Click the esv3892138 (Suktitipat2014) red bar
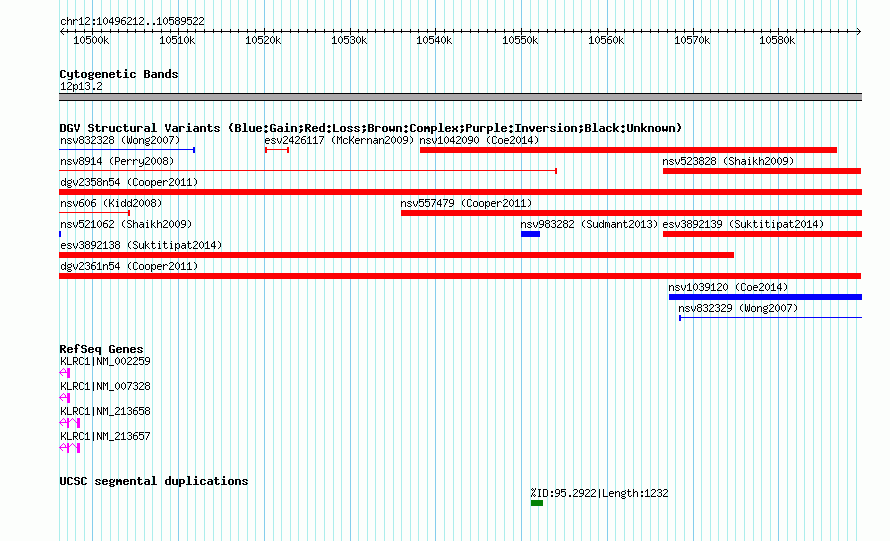This screenshot has width=890, height=541. [x=396, y=255]
